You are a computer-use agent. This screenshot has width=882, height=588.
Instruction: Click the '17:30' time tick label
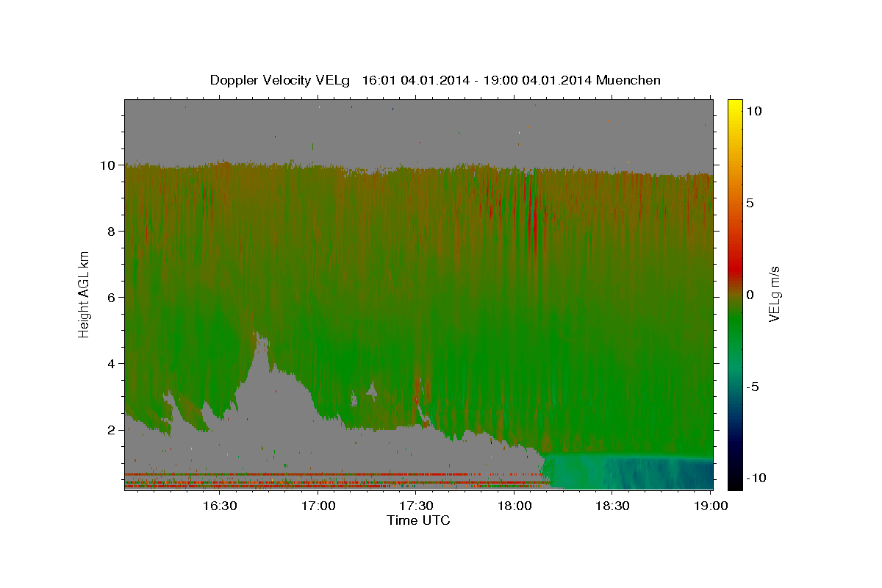416,506
